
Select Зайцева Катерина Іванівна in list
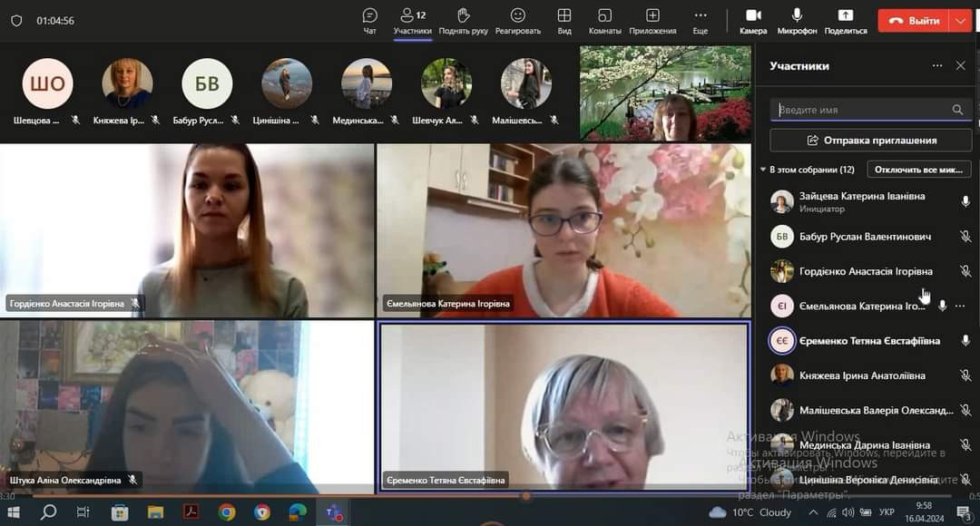coord(867,201)
